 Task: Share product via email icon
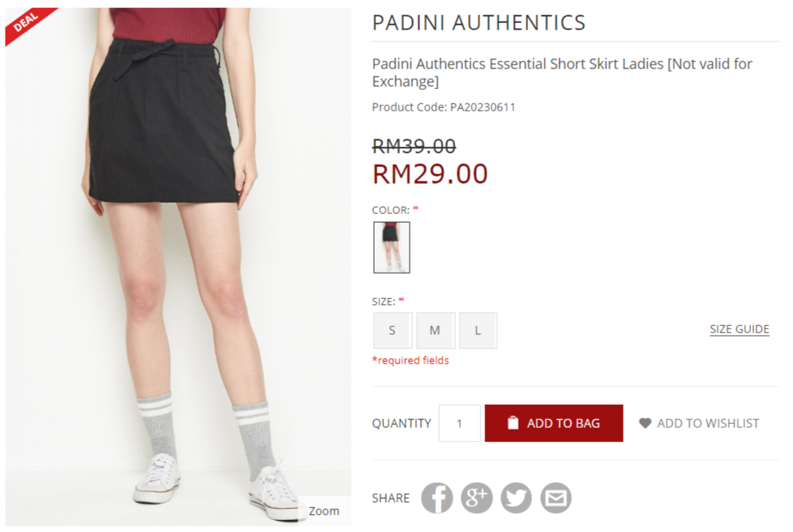click(x=556, y=498)
